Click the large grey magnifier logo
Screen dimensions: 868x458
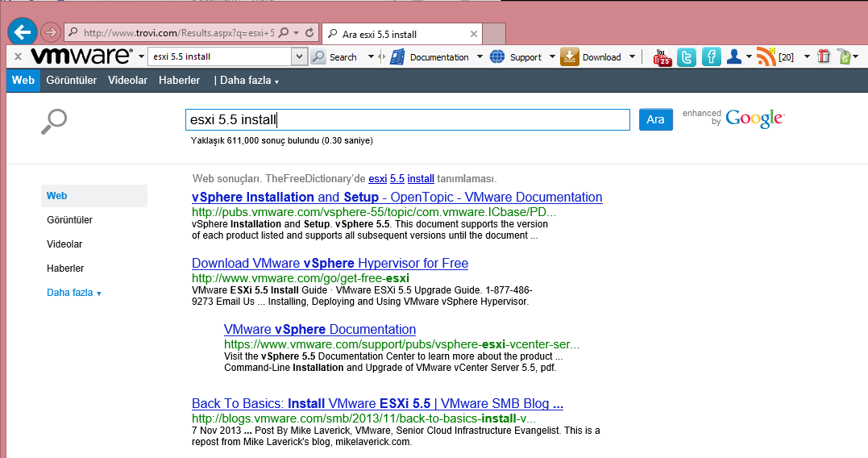54,122
